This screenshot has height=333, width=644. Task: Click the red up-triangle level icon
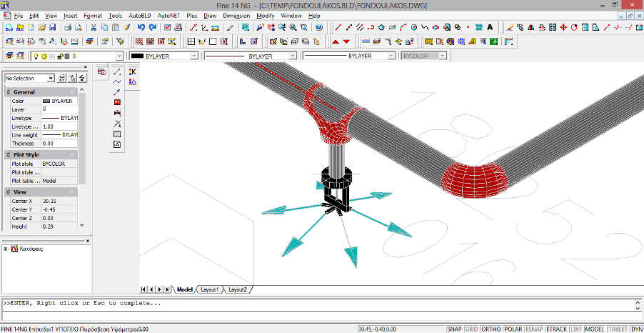pos(336,41)
